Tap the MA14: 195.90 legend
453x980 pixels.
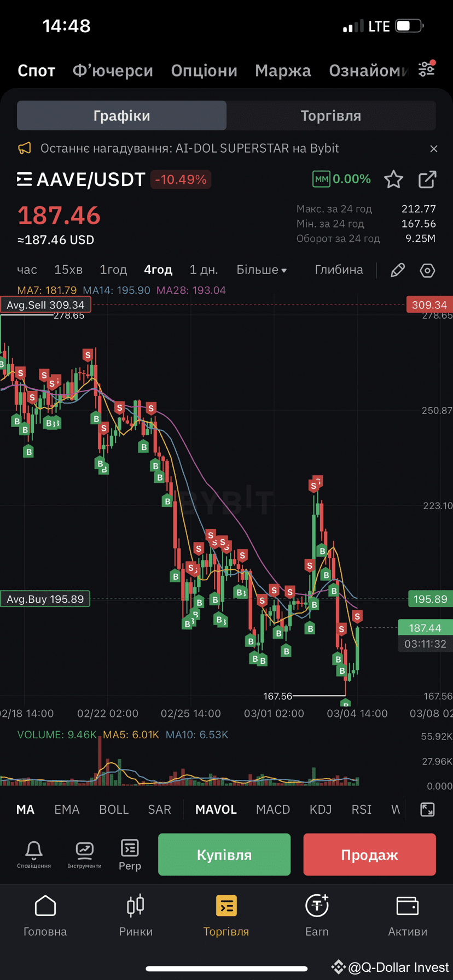[x=117, y=290]
